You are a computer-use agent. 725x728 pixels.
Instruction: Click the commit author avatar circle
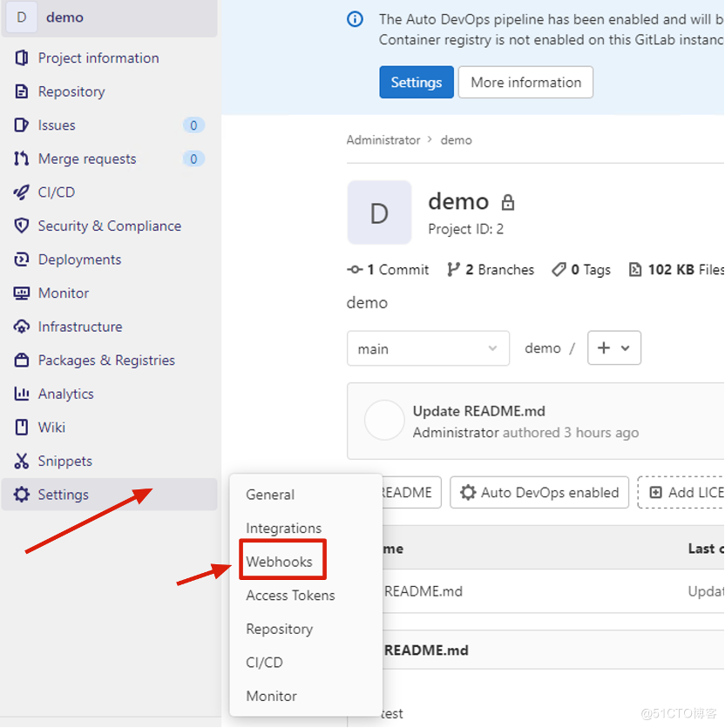[384, 421]
